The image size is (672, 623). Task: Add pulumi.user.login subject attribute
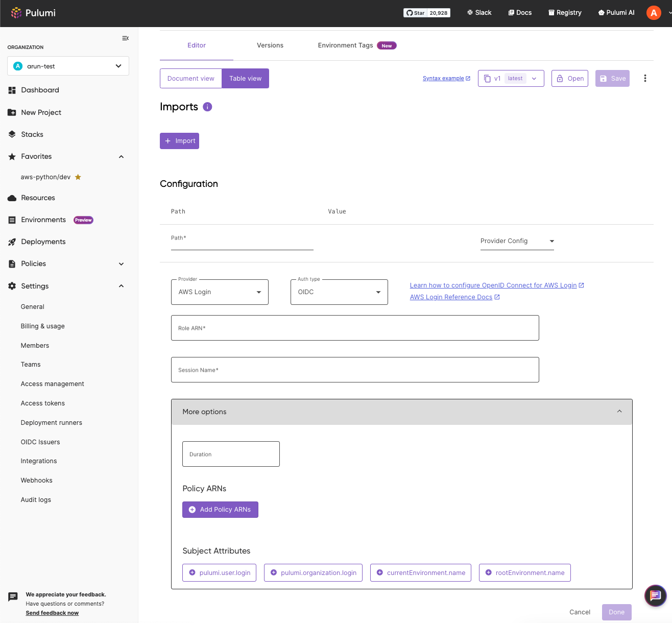pyautogui.click(x=219, y=573)
